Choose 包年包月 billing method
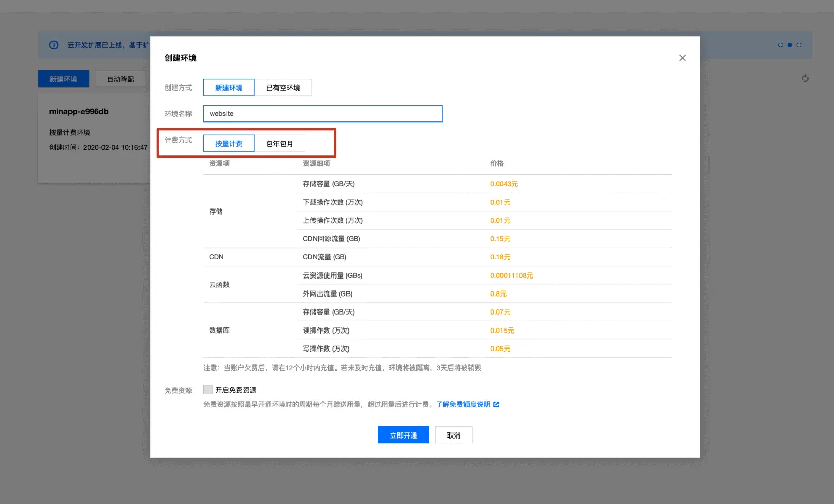 280,143
